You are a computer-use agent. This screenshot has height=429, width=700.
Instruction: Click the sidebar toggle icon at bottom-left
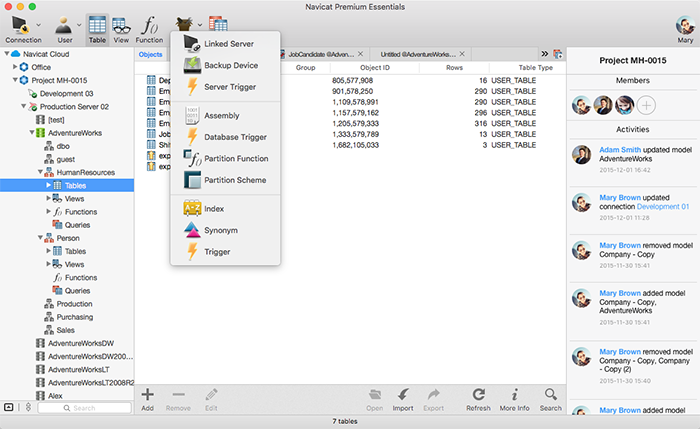click(x=8, y=407)
